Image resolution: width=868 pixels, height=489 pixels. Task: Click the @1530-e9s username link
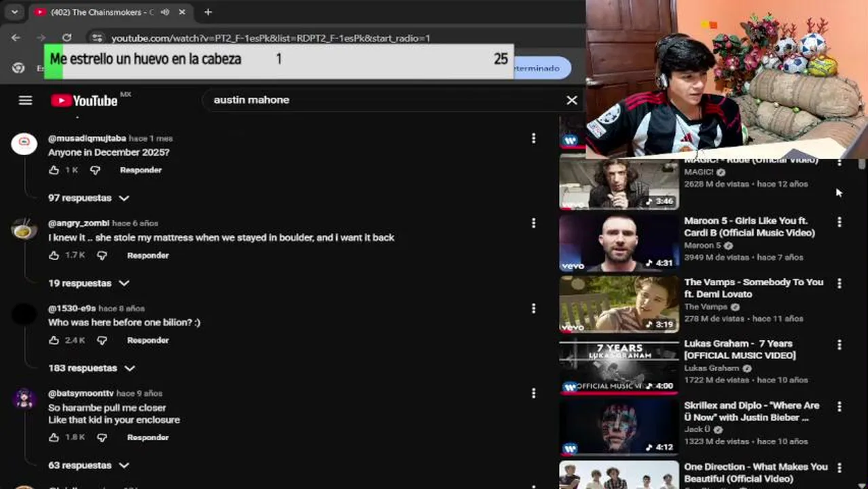pos(72,308)
